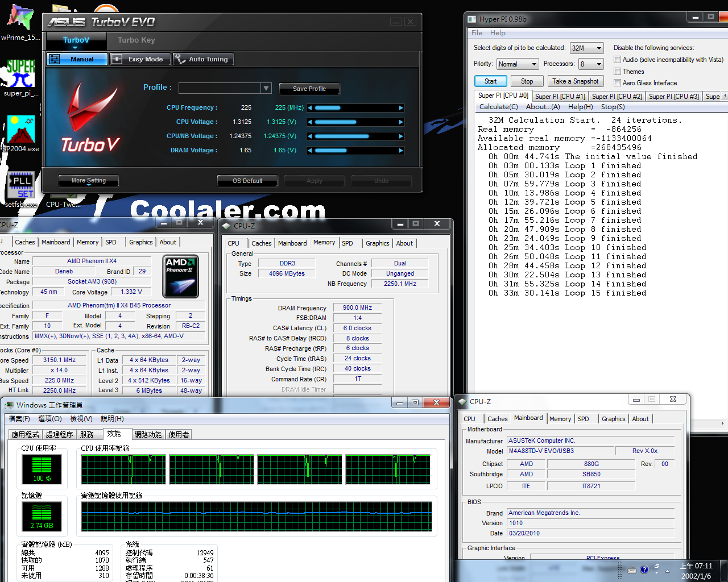Click the language bar restore icon
Screen dimensions: 728x582
657,567
